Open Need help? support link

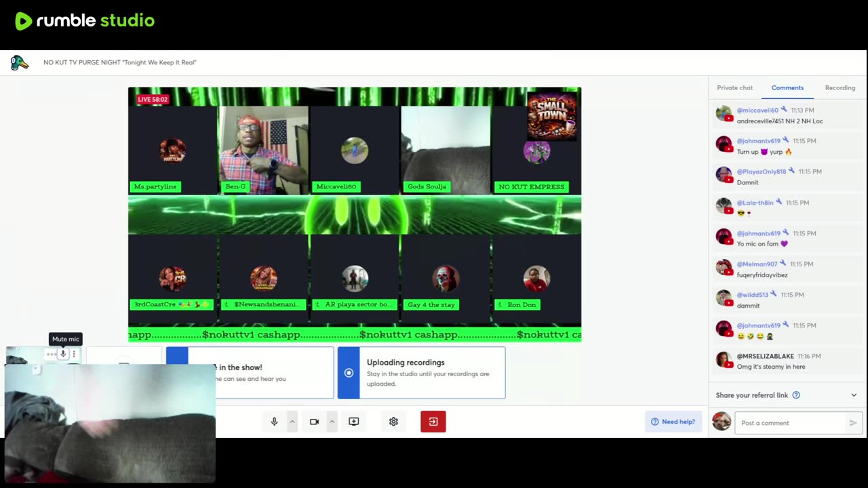673,422
